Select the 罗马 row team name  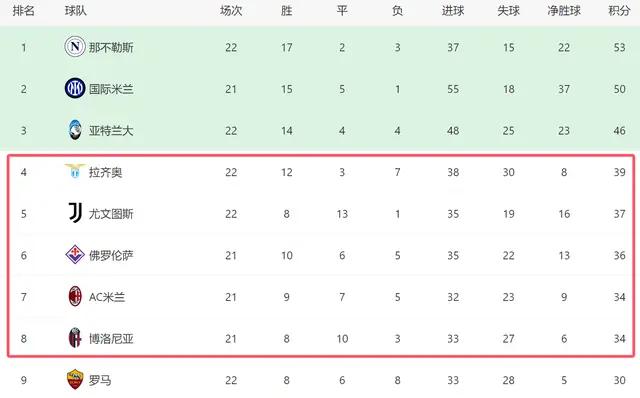tap(100, 380)
